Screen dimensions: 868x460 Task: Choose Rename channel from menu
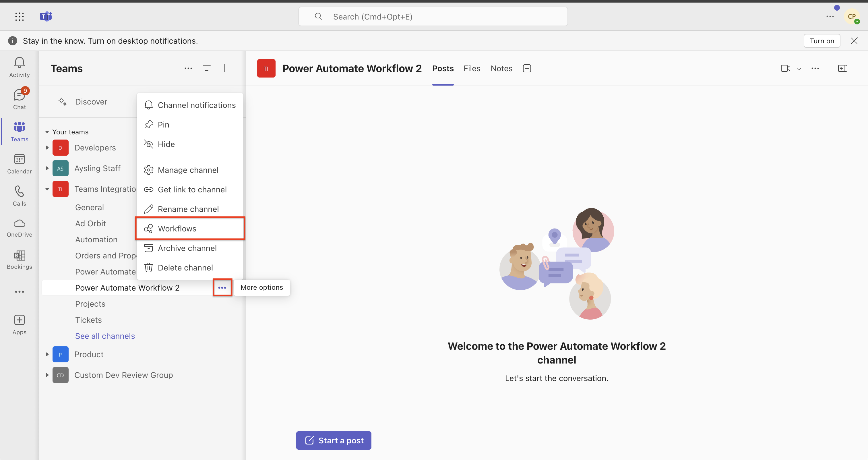[x=190, y=209]
